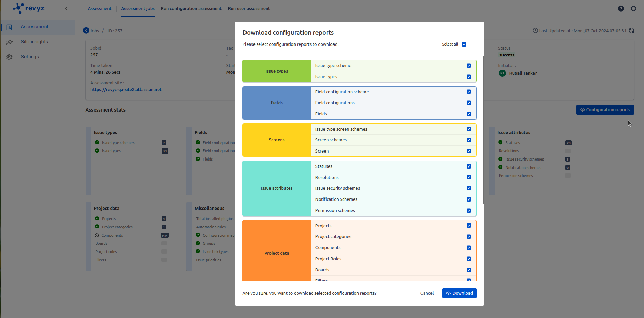
Task: Toggle the Permission schemes checkbox
Action: [469, 211]
